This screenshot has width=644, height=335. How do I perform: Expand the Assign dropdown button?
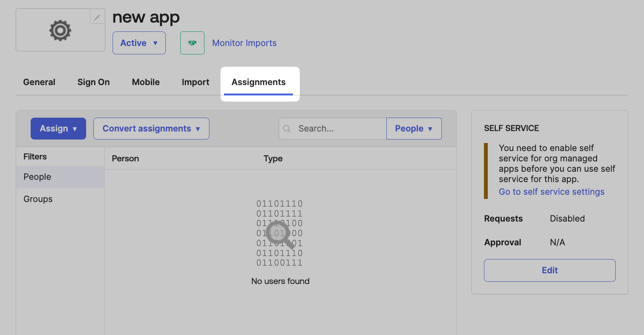[x=58, y=129]
